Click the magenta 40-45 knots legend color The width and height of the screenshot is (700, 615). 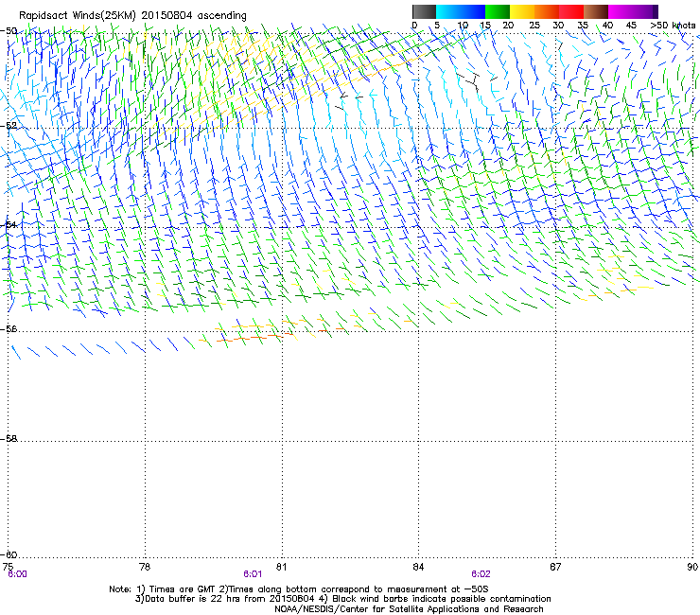(621, 11)
